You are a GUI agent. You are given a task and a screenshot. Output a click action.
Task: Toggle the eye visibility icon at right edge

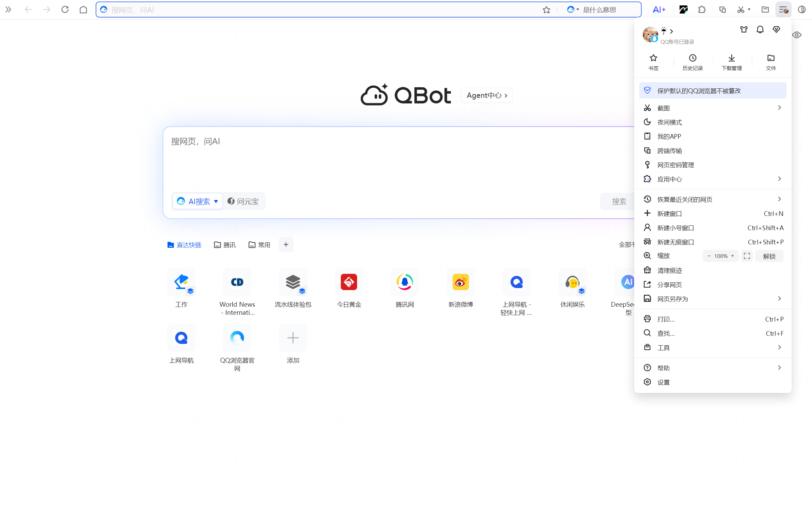(x=797, y=35)
